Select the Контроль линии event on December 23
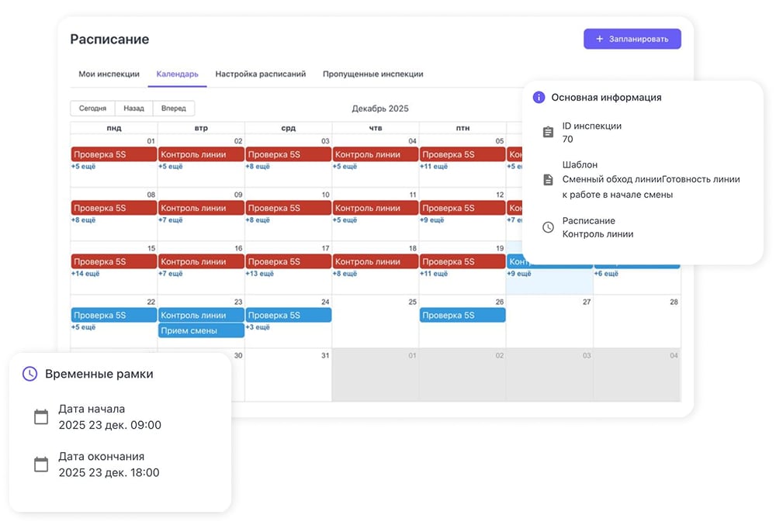The image size is (776, 532). click(x=201, y=316)
